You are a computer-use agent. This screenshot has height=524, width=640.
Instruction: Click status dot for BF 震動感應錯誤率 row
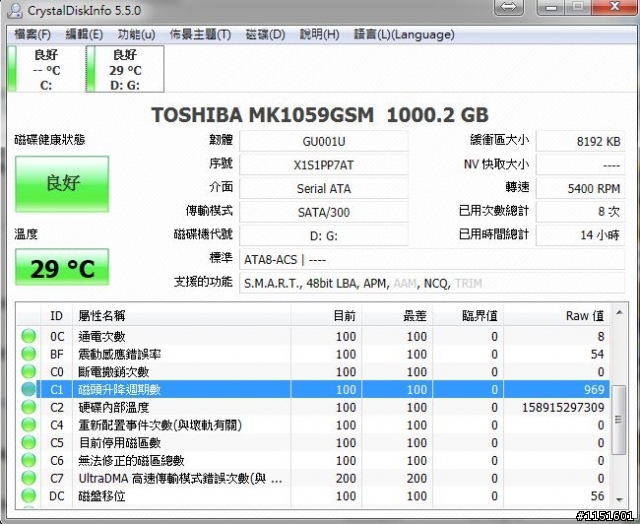pos(29,354)
